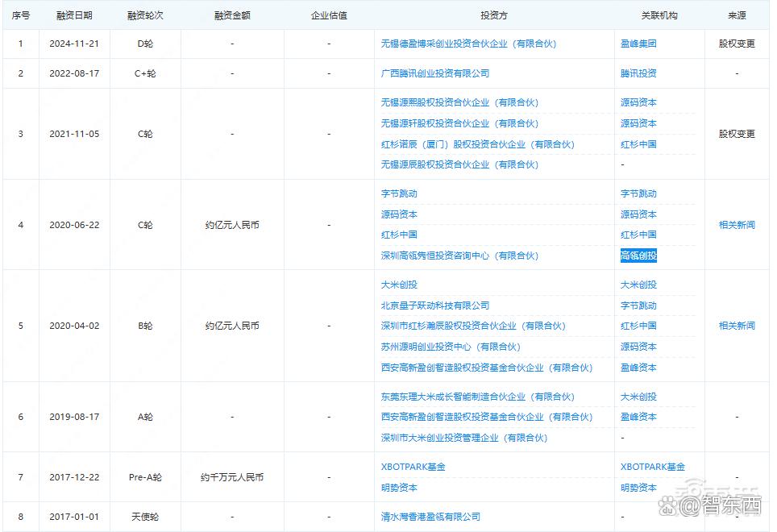This screenshot has height=532, width=777.
Task: Select 股权变更 source in 2021-11-05 row
Action: [x=737, y=134]
